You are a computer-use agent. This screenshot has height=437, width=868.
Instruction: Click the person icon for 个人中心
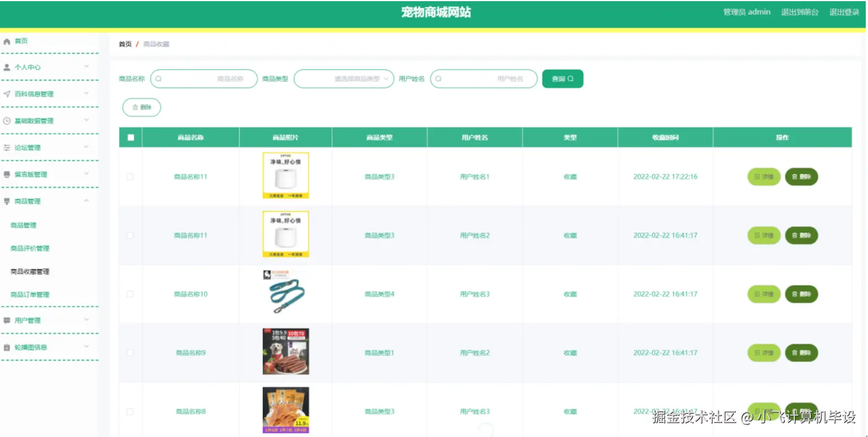pos(7,67)
